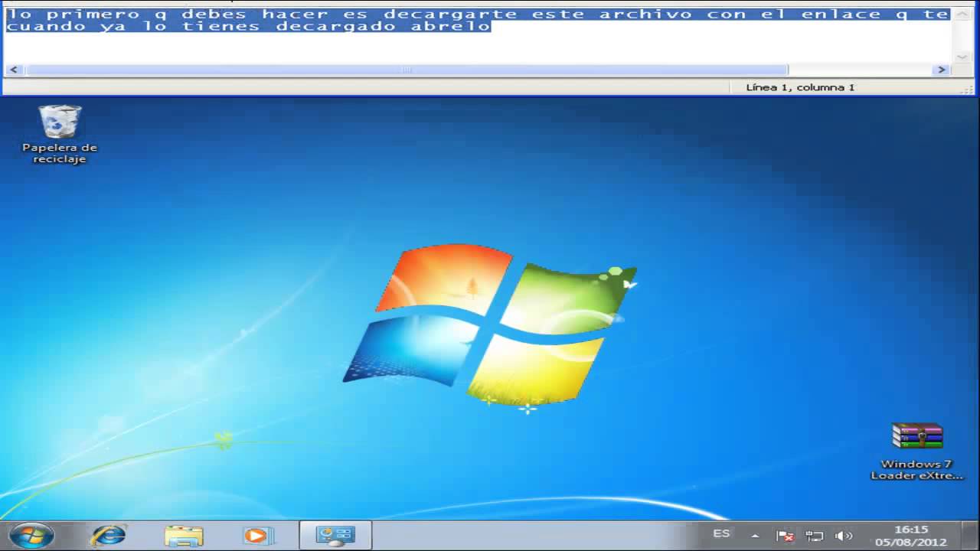This screenshot has width=980, height=551.
Task: Click the line 'cuando ya lo tienes decargado abrelo'
Action: [x=248, y=27]
